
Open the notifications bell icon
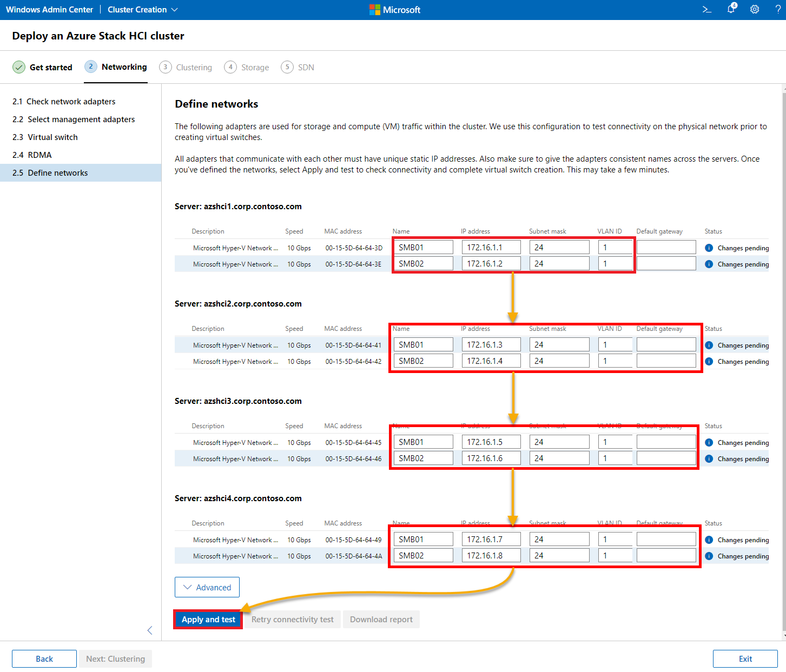coord(731,9)
